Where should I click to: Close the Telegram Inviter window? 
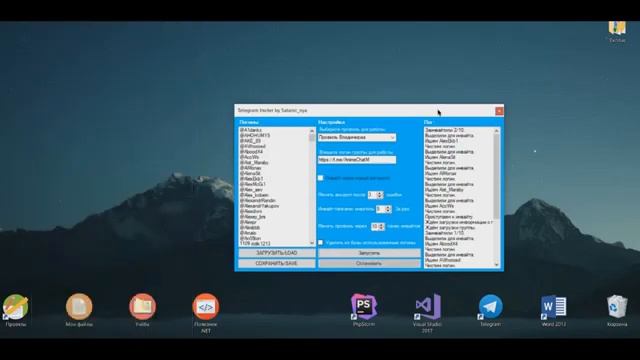pyautogui.click(x=499, y=111)
